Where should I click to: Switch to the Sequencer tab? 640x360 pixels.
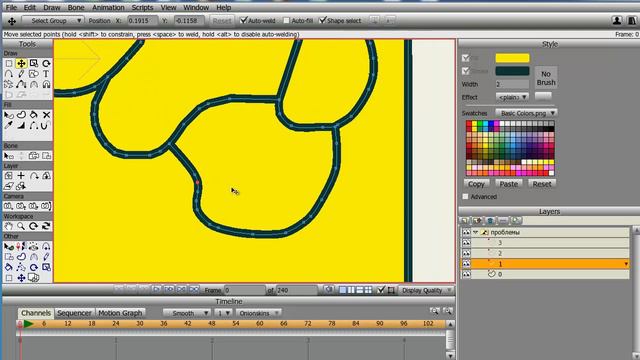pos(74,313)
